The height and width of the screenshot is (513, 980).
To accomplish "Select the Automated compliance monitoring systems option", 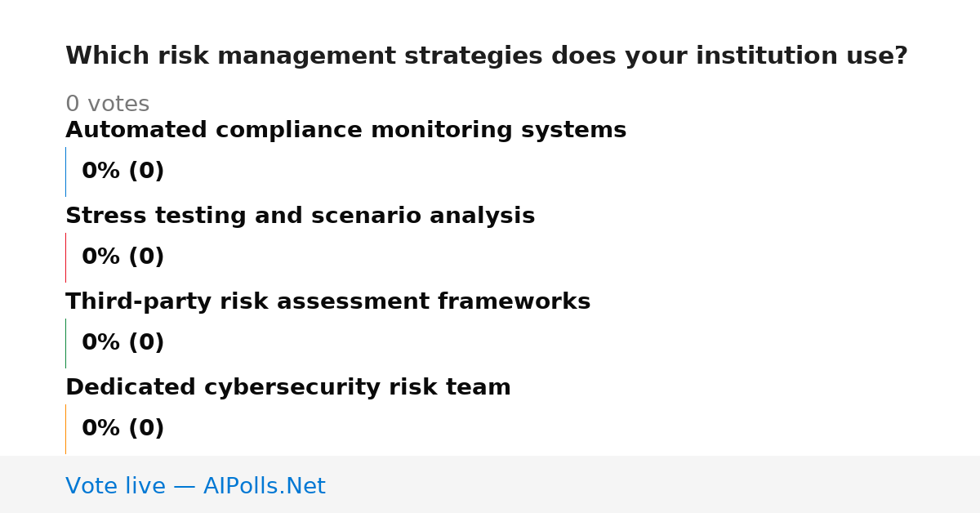I will [x=345, y=131].
